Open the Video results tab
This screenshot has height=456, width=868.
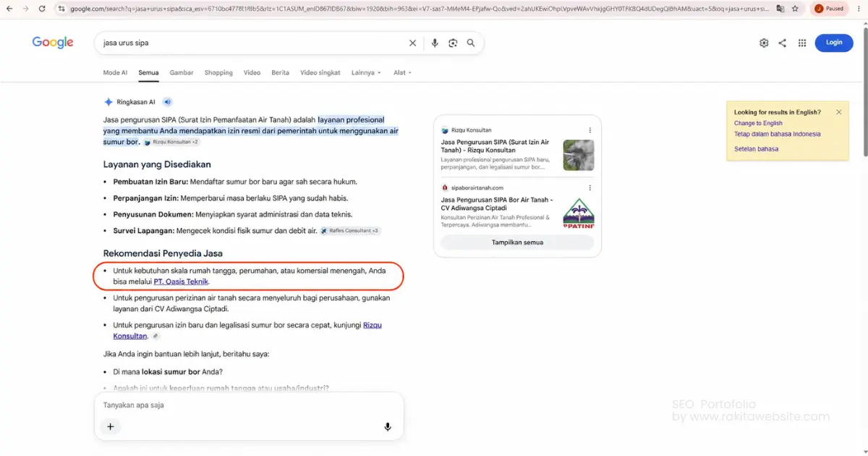[x=252, y=72]
